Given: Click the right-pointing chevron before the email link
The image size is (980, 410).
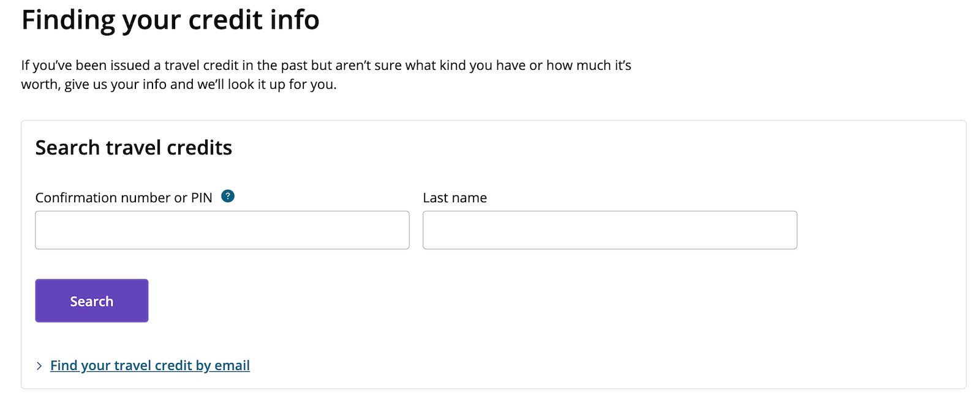Looking at the screenshot, I should pyautogui.click(x=39, y=366).
